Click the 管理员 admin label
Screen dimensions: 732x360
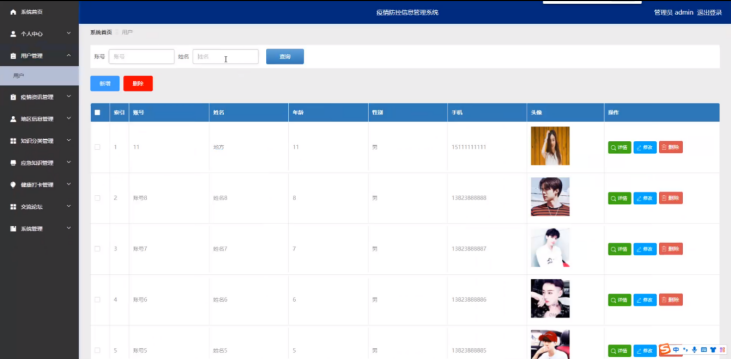(x=673, y=13)
